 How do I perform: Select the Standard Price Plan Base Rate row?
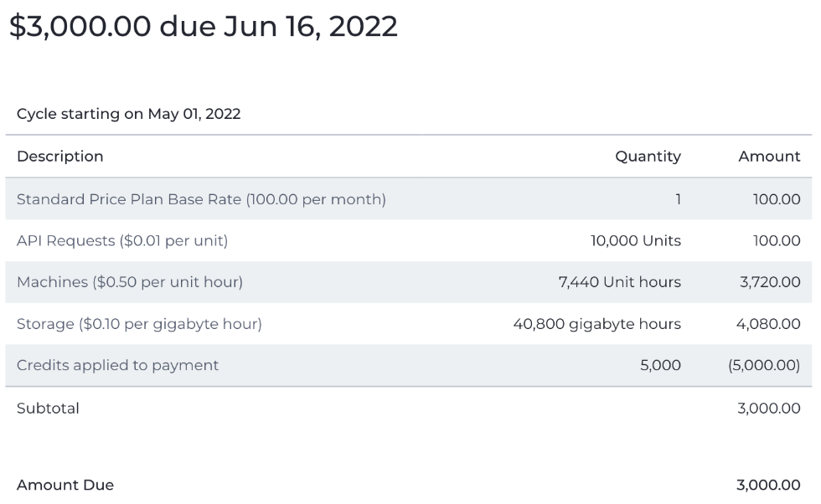409,199
